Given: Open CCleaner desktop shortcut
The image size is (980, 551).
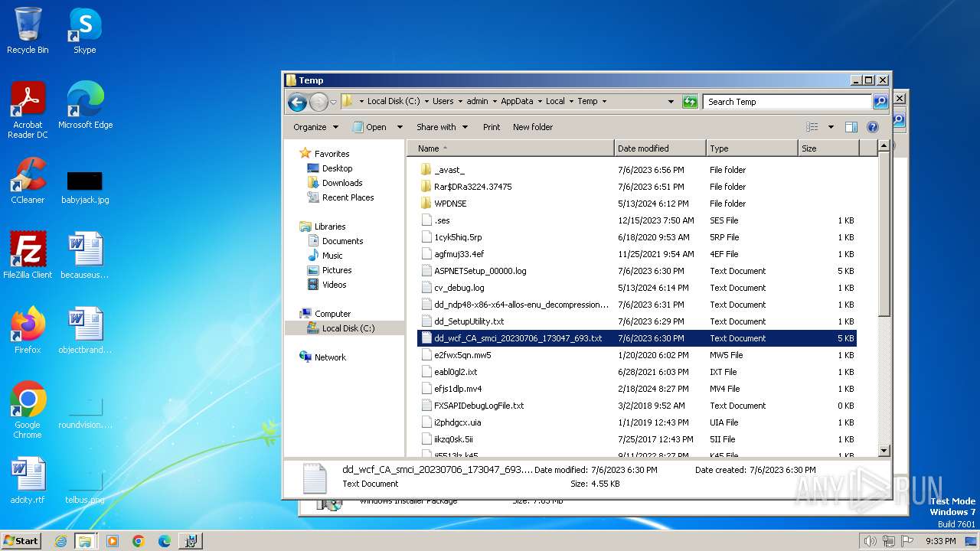Looking at the screenshot, I should 28,181.
